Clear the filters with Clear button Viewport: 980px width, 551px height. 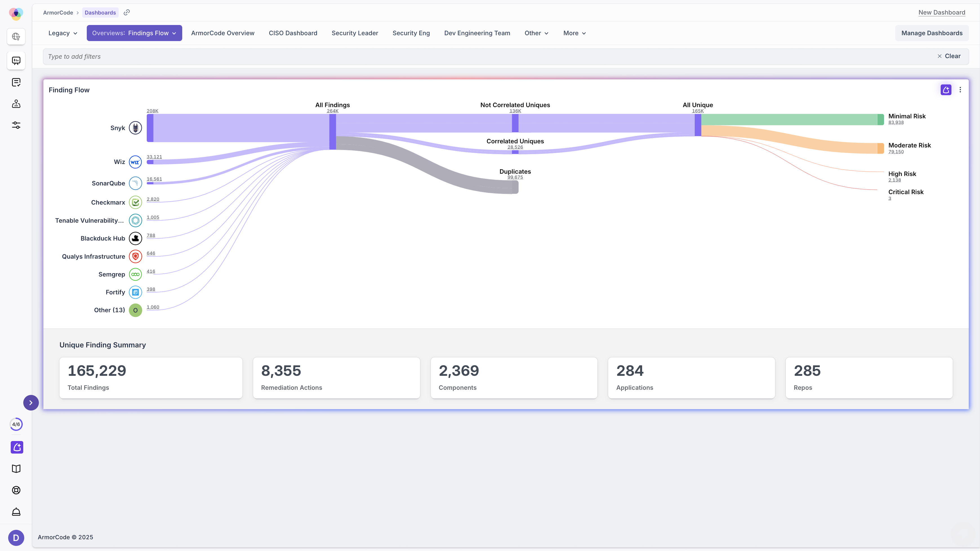coord(949,56)
